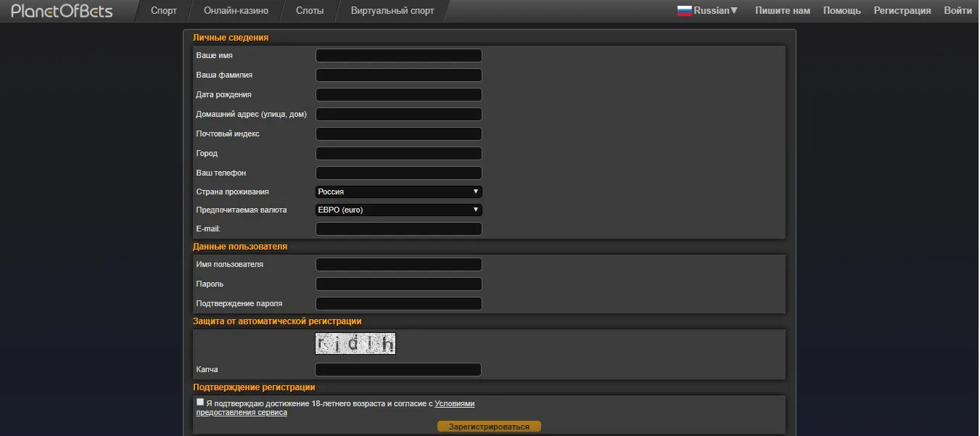
Task: Click the Ваша фамилия input field
Action: [x=399, y=75]
